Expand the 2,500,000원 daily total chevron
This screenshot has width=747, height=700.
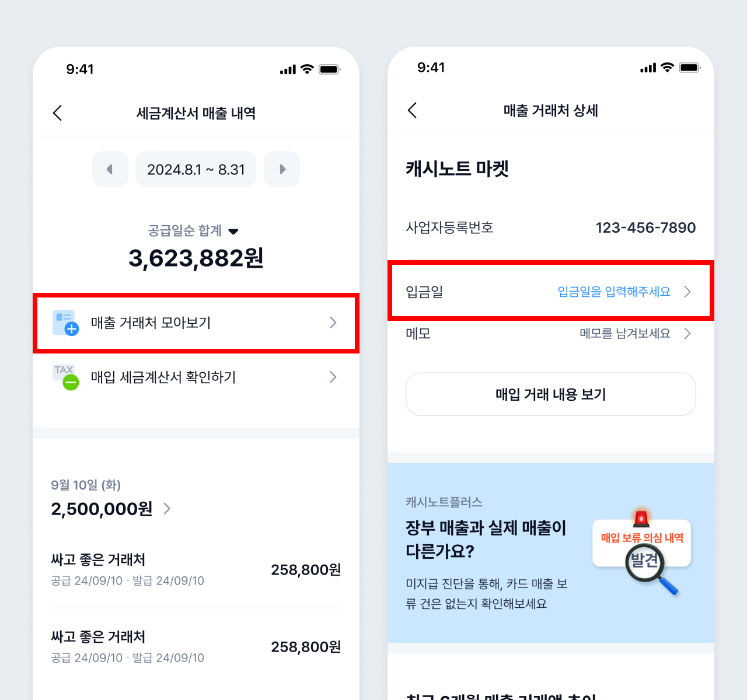pyautogui.click(x=167, y=509)
